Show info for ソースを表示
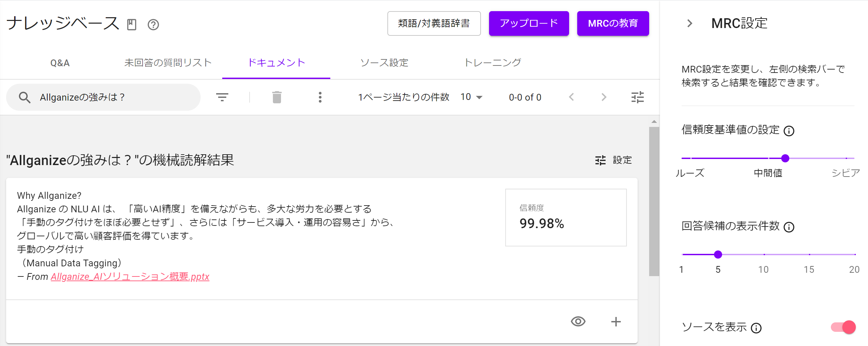 [x=756, y=328]
